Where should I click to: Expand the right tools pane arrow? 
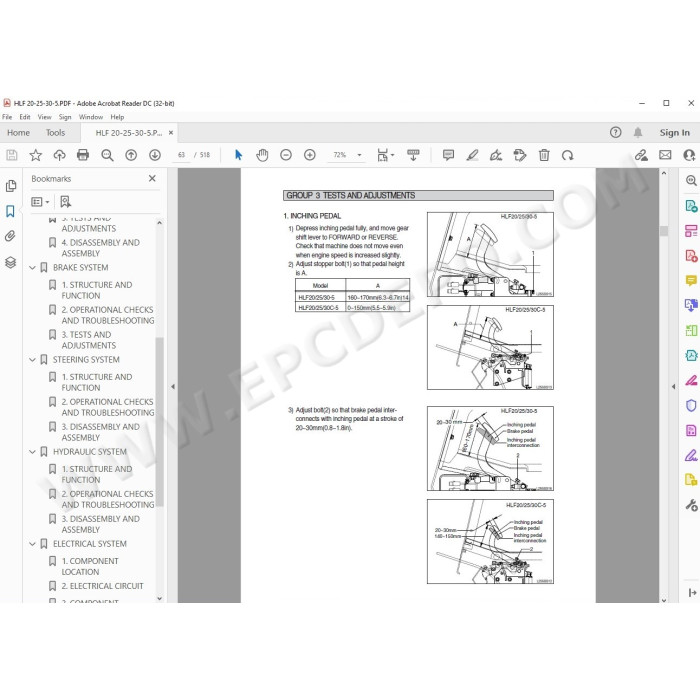(x=673, y=387)
